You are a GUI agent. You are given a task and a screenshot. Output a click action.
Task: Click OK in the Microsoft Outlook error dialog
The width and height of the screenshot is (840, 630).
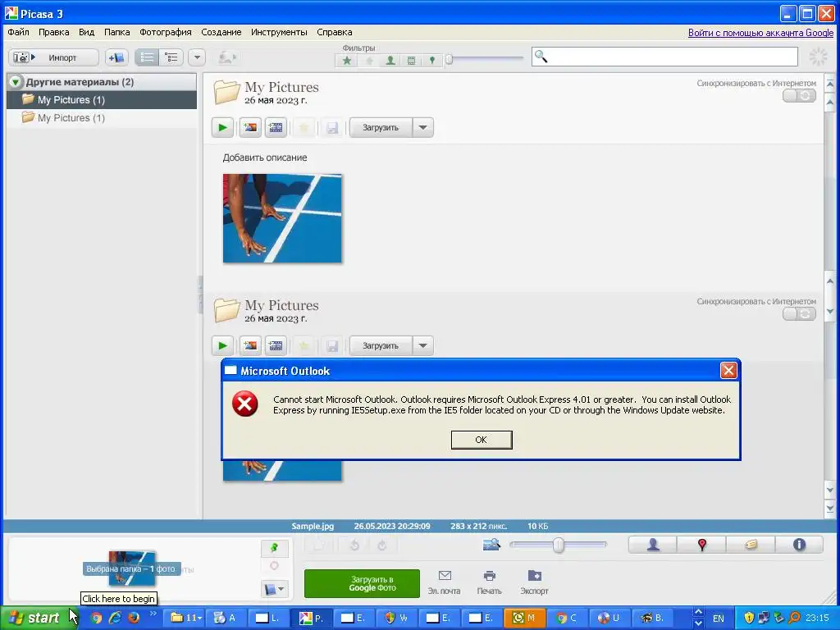coord(481,440)
